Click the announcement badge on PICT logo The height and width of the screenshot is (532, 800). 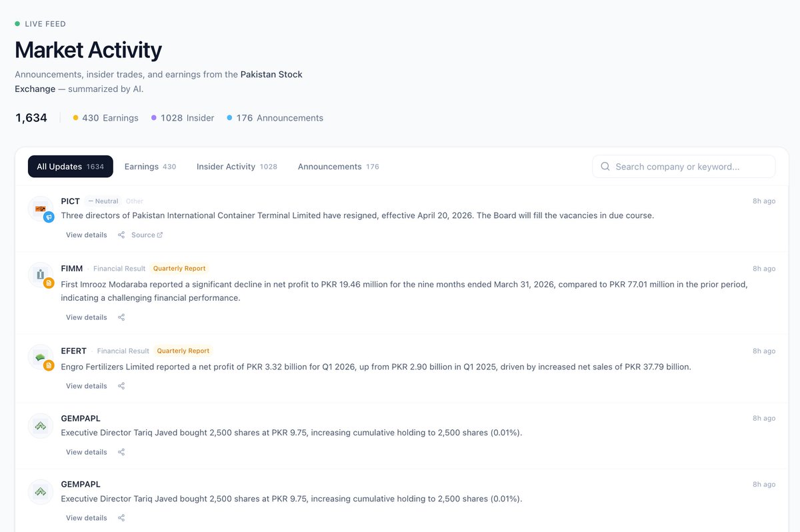(49, 217)
